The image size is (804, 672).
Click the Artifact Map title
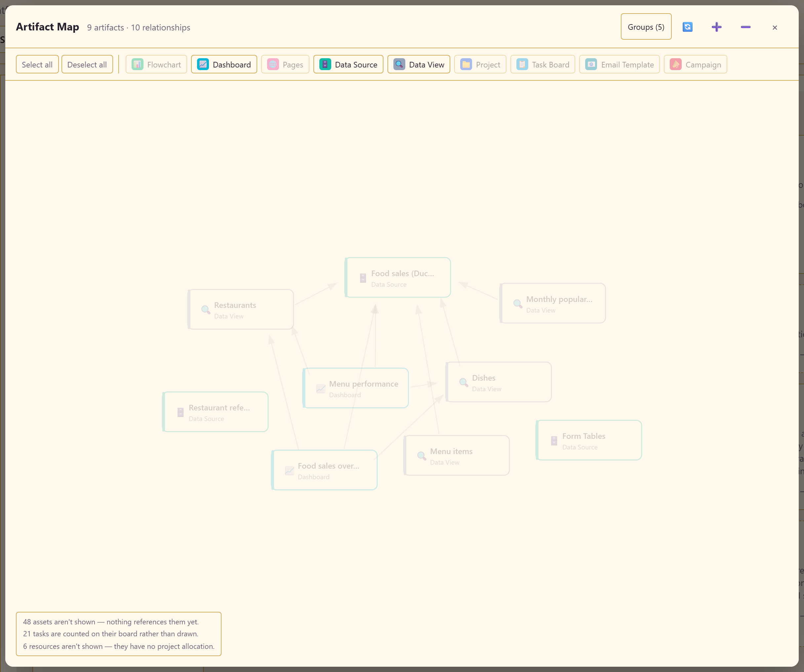coord(48,27)
